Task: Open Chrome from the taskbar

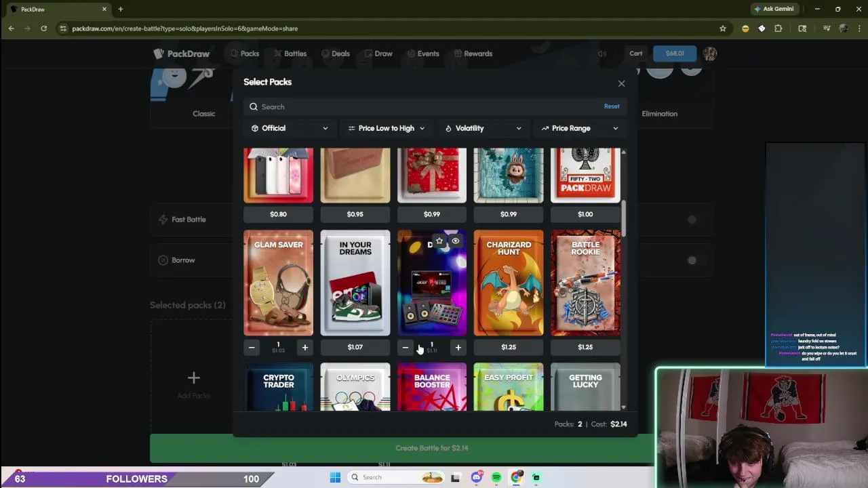Action: click(516, 477)
